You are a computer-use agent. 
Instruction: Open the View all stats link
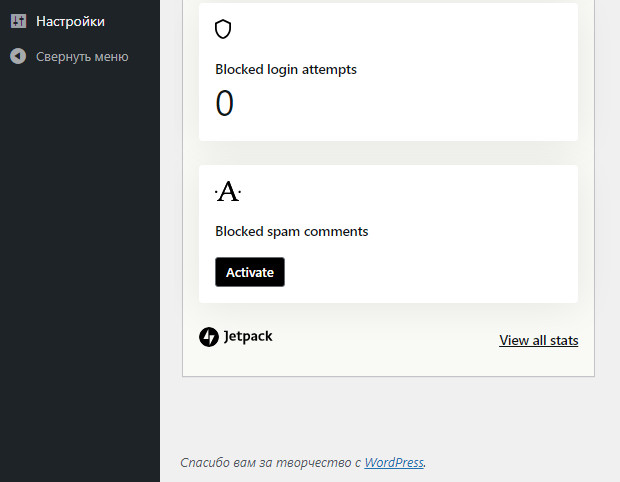pos(538,340)
